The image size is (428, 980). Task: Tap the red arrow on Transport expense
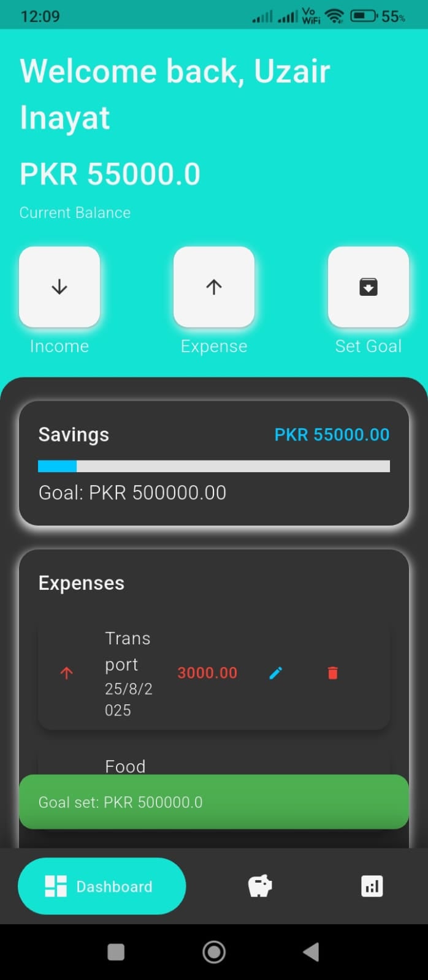click(x=67, y=673)
